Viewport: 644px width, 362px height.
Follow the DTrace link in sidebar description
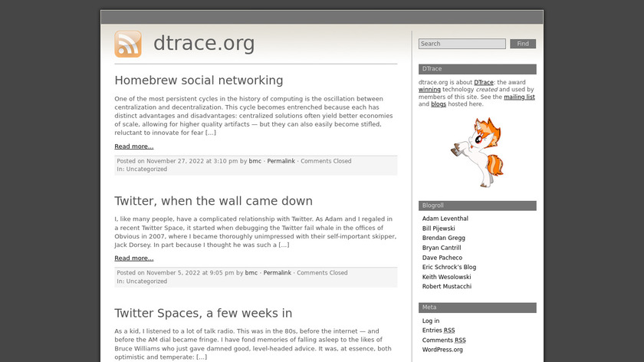[x=484, y=82]
